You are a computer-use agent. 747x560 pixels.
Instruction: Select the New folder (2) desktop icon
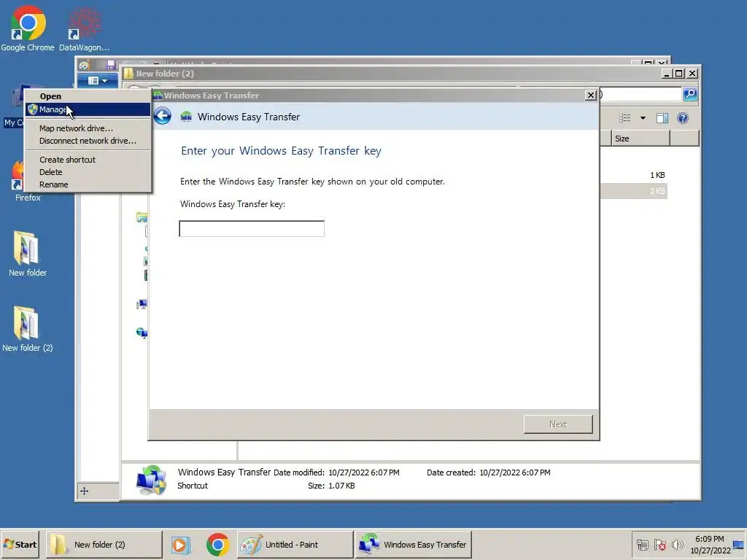(27, 329)
